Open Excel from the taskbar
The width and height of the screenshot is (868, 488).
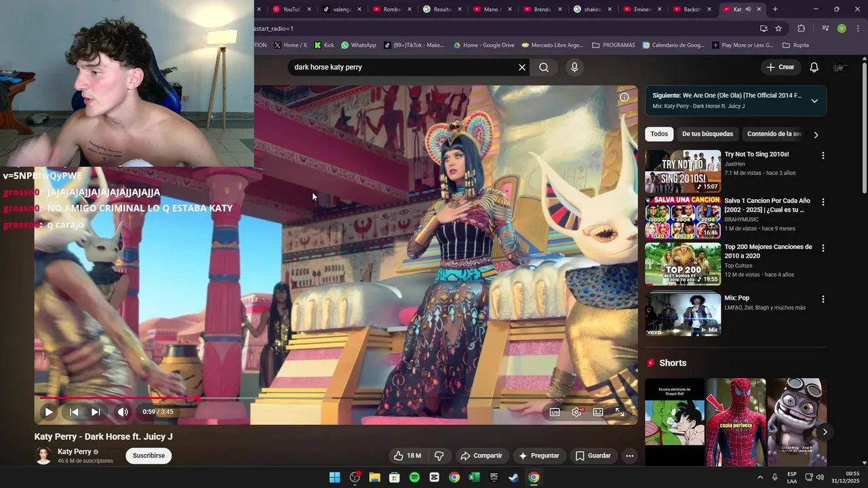(474, 477)
